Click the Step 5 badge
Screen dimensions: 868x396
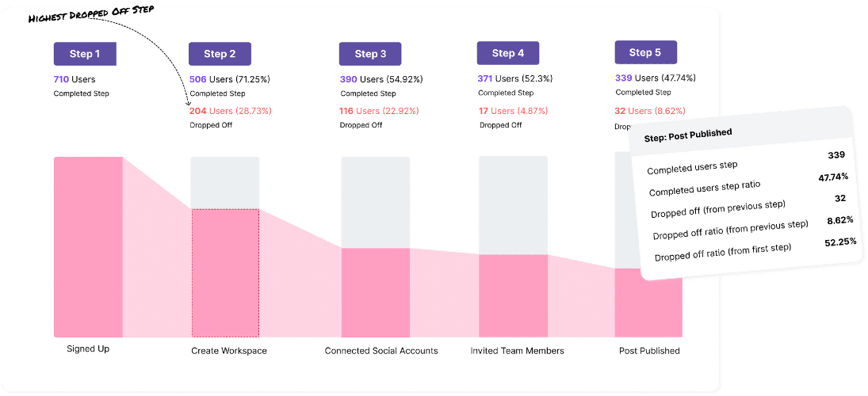click(645, 52)
